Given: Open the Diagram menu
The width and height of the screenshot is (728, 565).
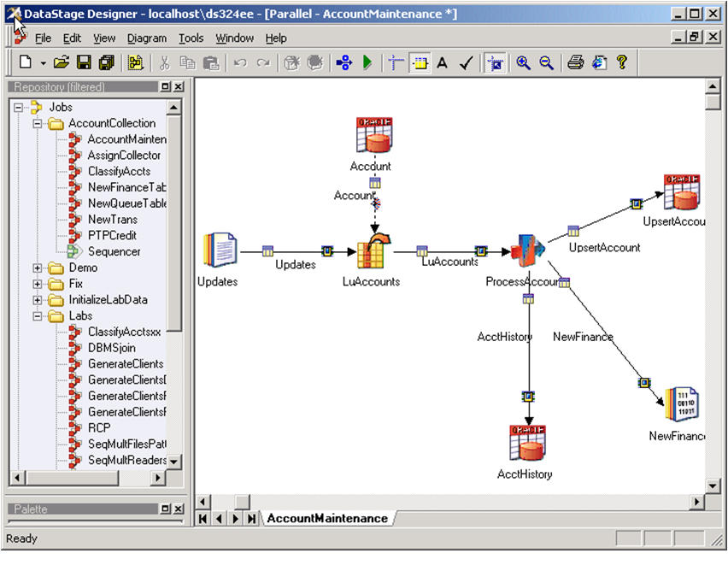Looking at the screenshot, I should (146, 38).
